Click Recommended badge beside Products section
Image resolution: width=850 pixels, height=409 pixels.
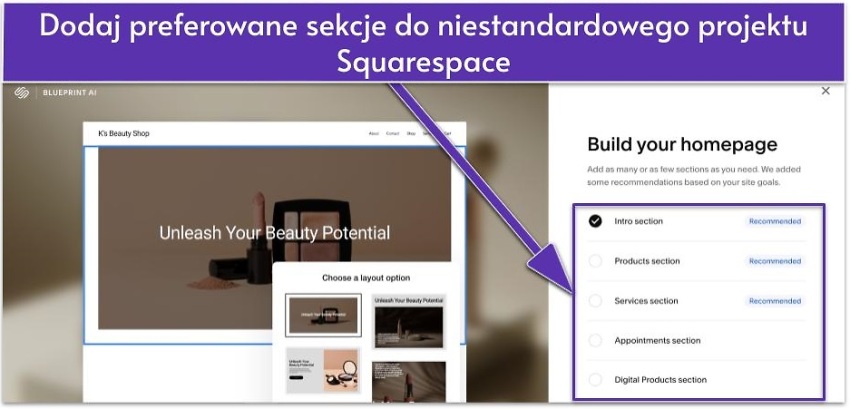pyautogui.click(x=775, y=261)
